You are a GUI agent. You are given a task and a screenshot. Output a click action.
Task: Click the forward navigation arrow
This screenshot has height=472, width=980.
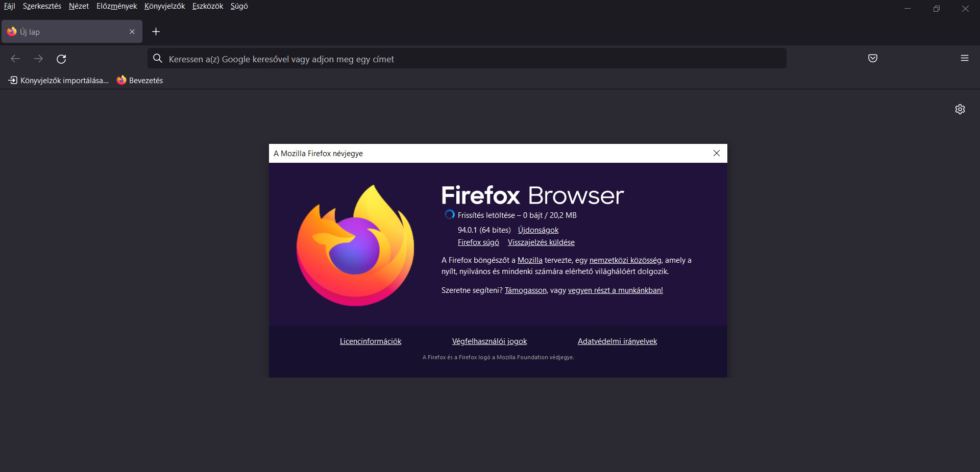click(x=38, y=59)
